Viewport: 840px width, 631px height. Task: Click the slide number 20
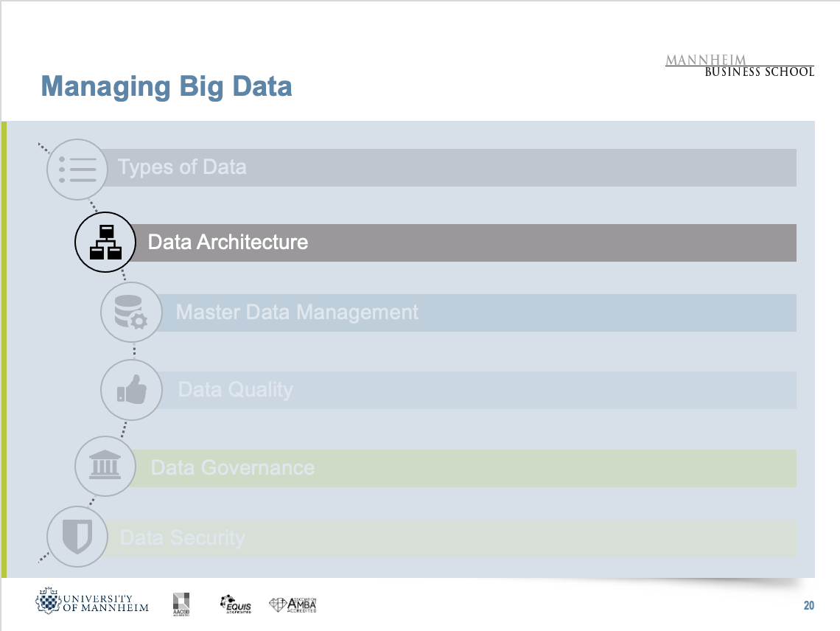point(808,606)
